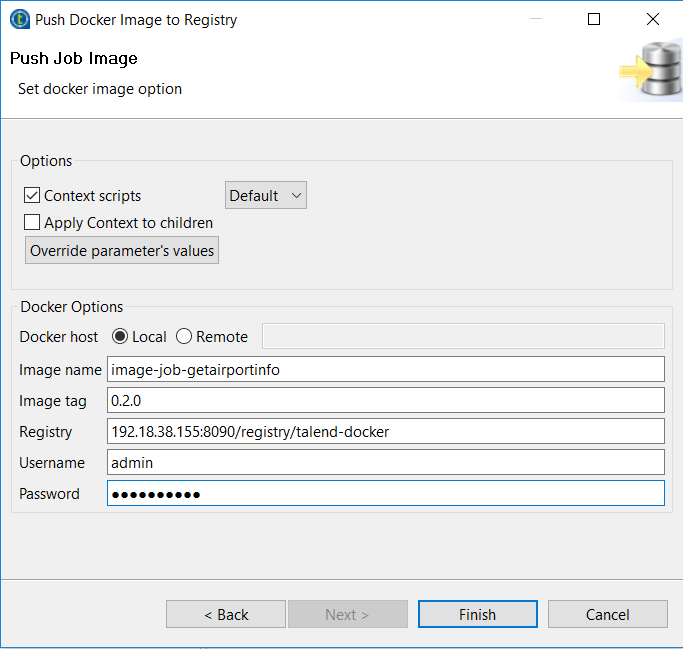
Task: Enable Apply Context to children checkbox
Action: pos(32,223)
